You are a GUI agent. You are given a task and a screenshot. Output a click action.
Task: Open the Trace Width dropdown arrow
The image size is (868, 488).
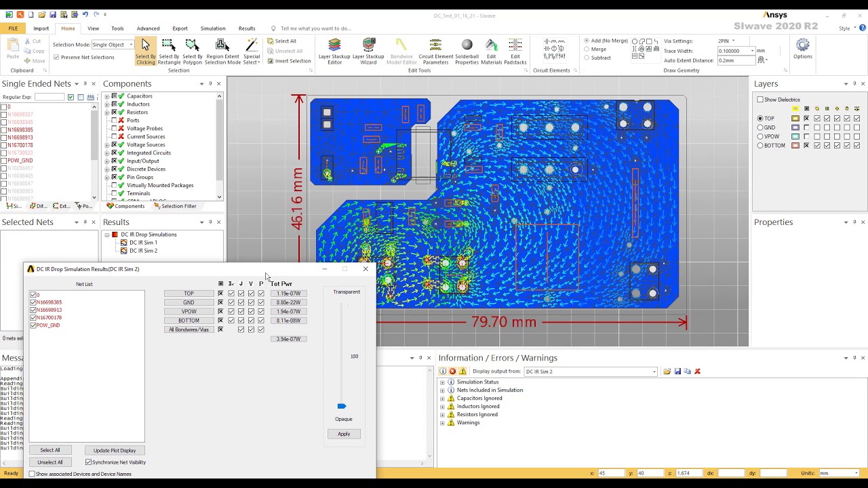pos(752,51)
